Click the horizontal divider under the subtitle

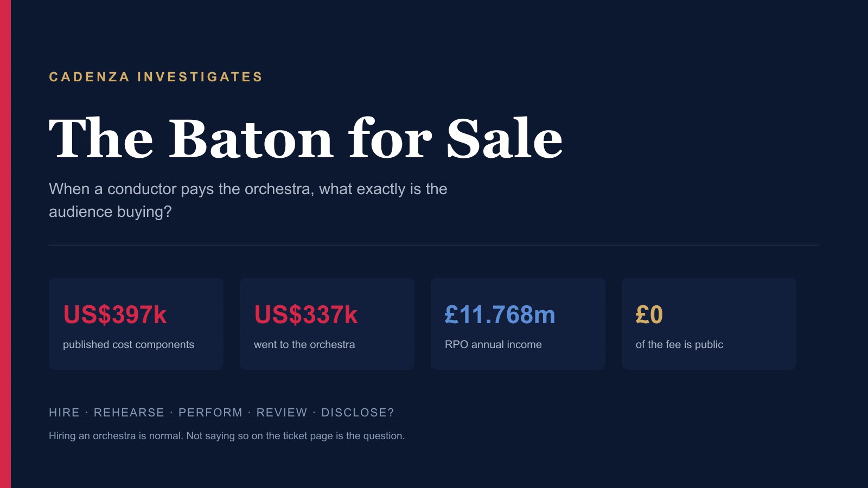click(x=434, y=245)
